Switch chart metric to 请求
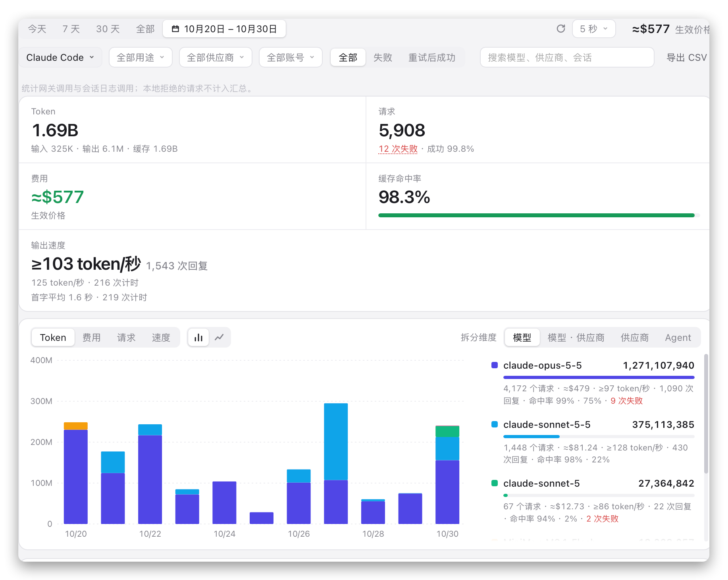The height and width of the screenshot is (580, 728). click(x=126, y=338)
